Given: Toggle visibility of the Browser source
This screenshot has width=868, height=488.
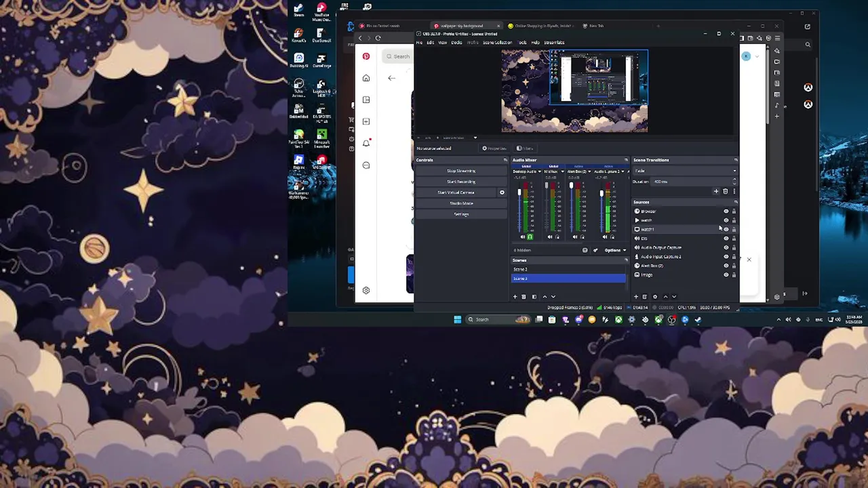Looking at the screenshot, I should click(726, 211).
